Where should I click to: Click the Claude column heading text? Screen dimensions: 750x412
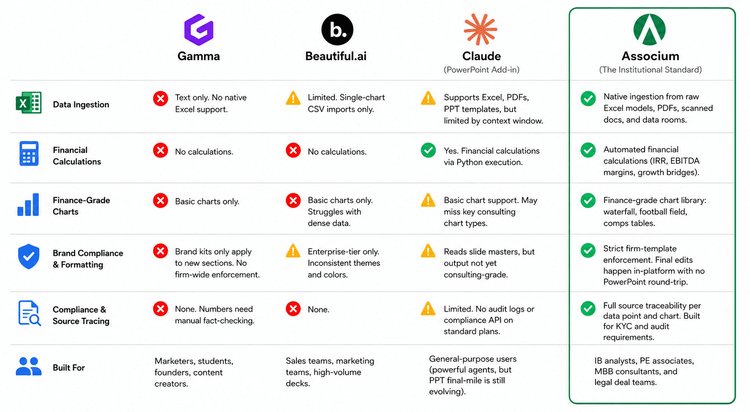pos(481,56)
